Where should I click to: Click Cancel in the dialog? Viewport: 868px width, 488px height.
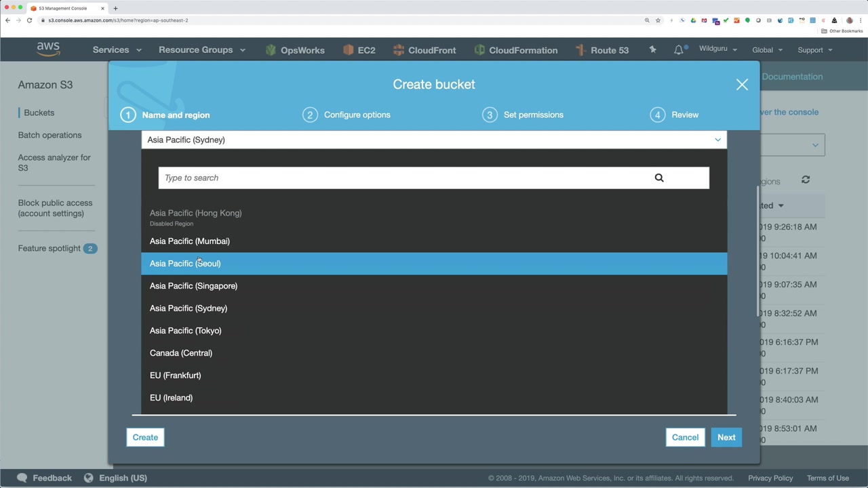tap(685, 437)
